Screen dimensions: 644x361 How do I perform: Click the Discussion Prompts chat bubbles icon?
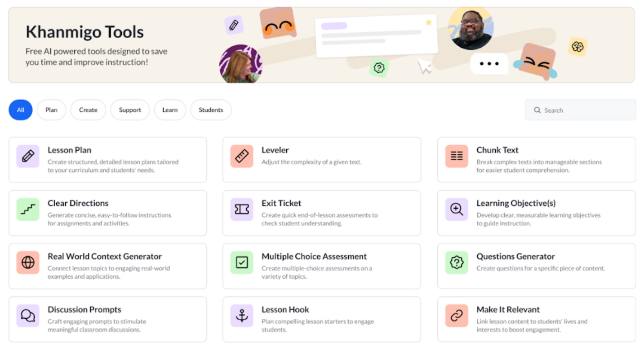click(28, 316)
